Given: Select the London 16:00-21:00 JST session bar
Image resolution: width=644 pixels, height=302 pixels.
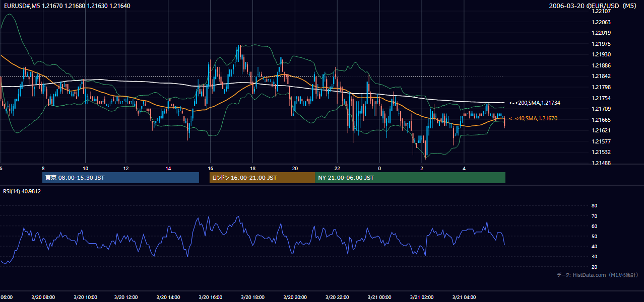Looking at the screenshot, I should pyautogui.click(x=262, y=178).
